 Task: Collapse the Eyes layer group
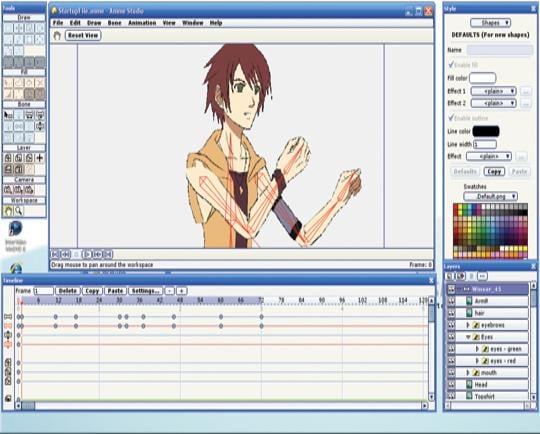[x=468, y=337]
